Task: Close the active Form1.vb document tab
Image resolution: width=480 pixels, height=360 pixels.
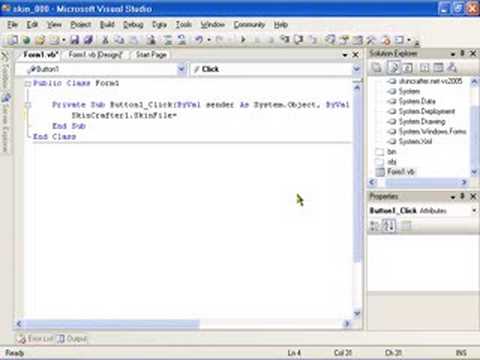Action: click(x=356, y=55)
